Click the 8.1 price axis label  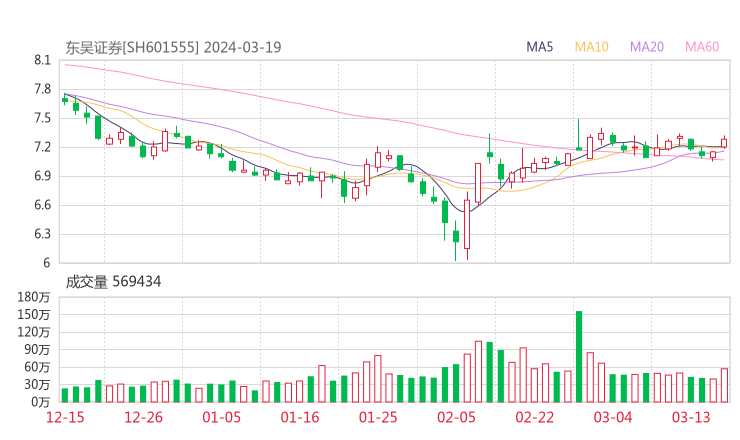[x=42, y=60]
